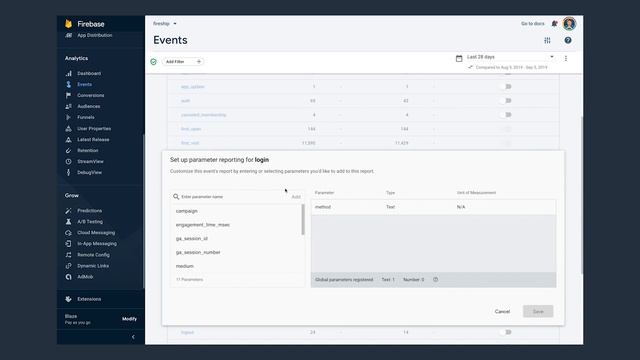Select the engagement_time_msec parameter
The image size is (640, 360).
coord(203,225)
